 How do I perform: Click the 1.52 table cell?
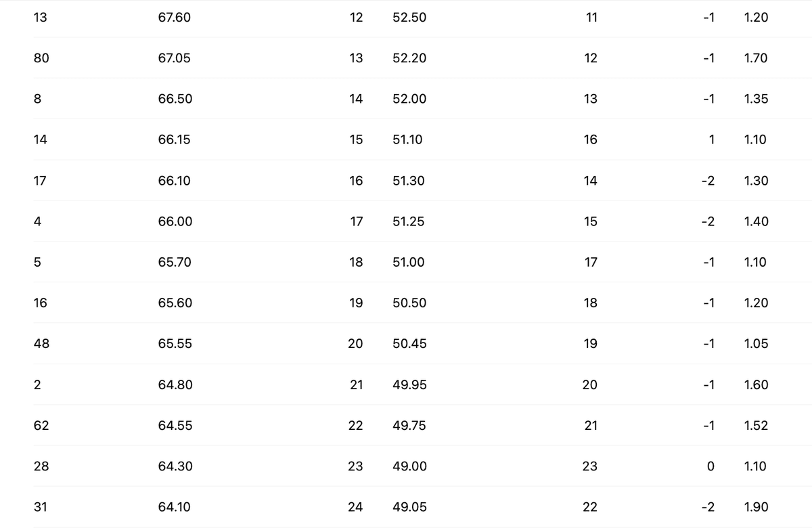coord(755,425)
